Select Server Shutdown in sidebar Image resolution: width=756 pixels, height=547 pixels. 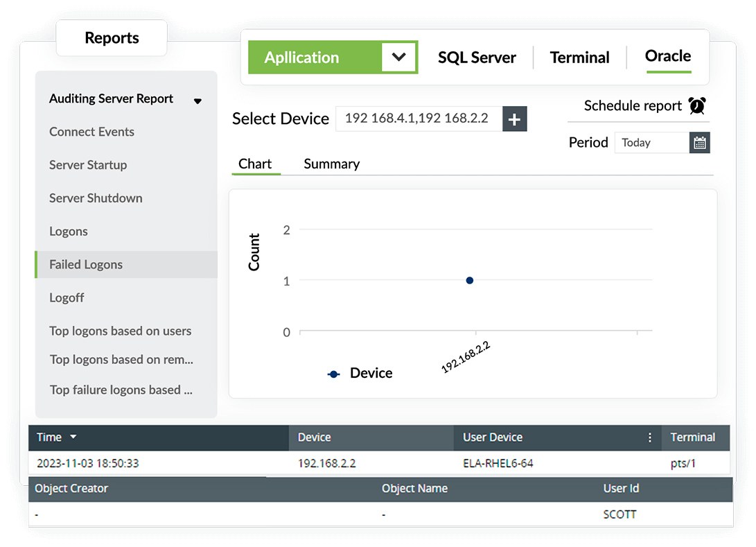tap(96, 198)
